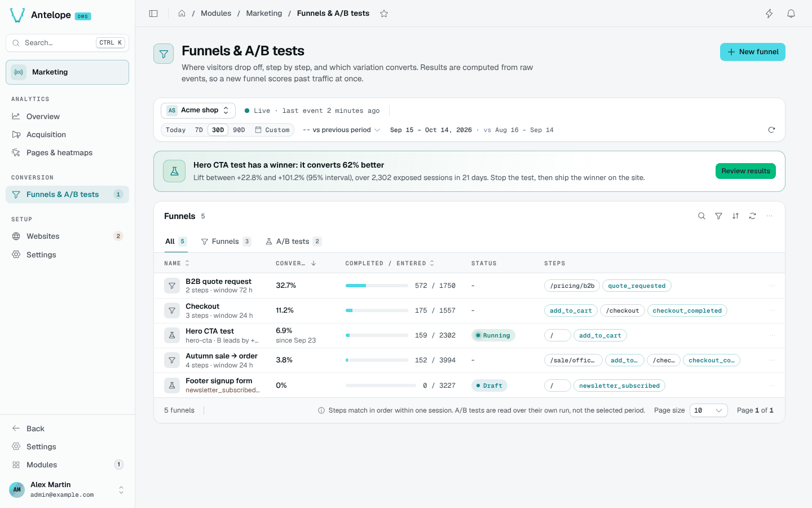Switch to the Funnels tab
This screenshot has width=812, height=508.
[226, 242]
